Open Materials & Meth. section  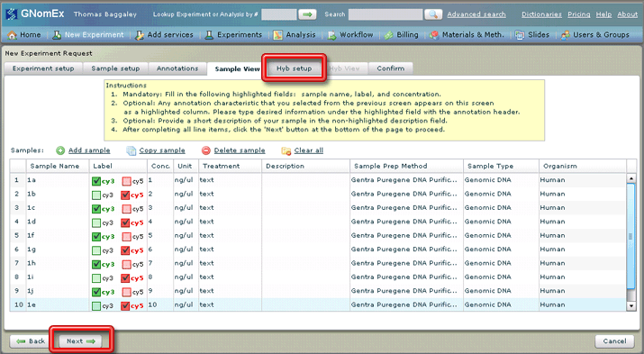click(x=467, y=35)
